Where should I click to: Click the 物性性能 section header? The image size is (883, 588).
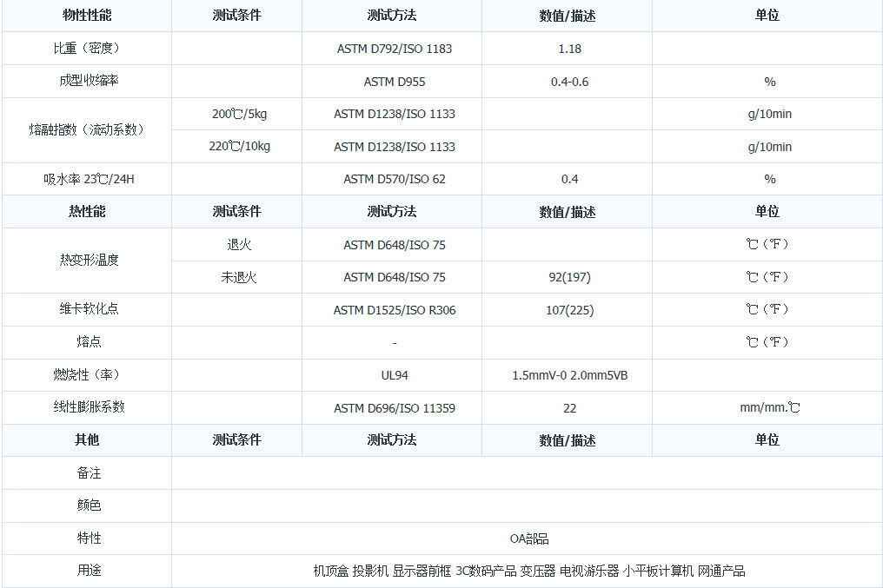[x=87, y=16]
